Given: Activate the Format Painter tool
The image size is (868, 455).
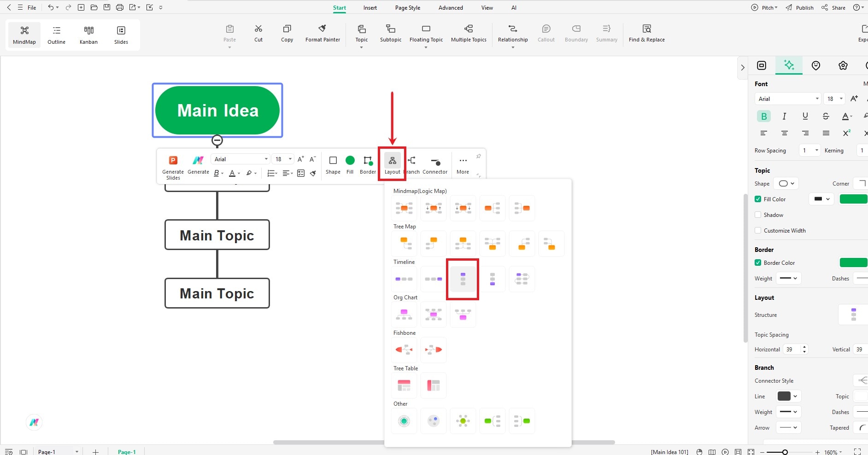Looking at the screenshot, I should pos(323,33).
